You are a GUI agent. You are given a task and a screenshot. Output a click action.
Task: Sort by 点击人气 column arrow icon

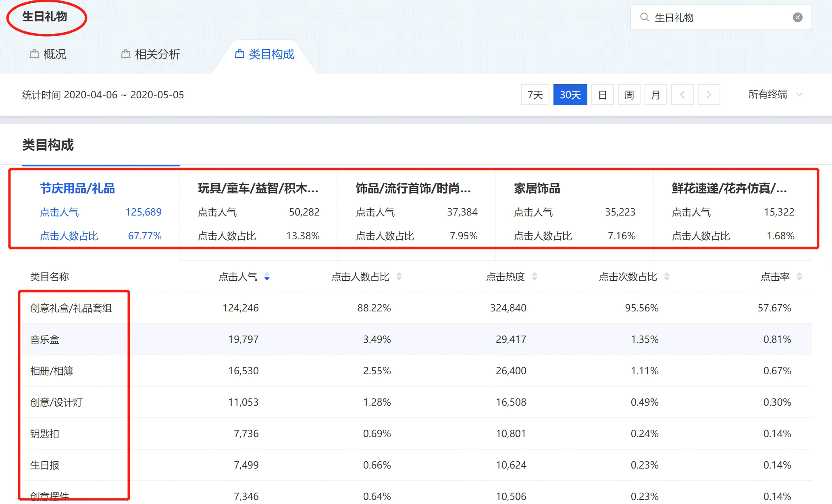coord(267,277)
